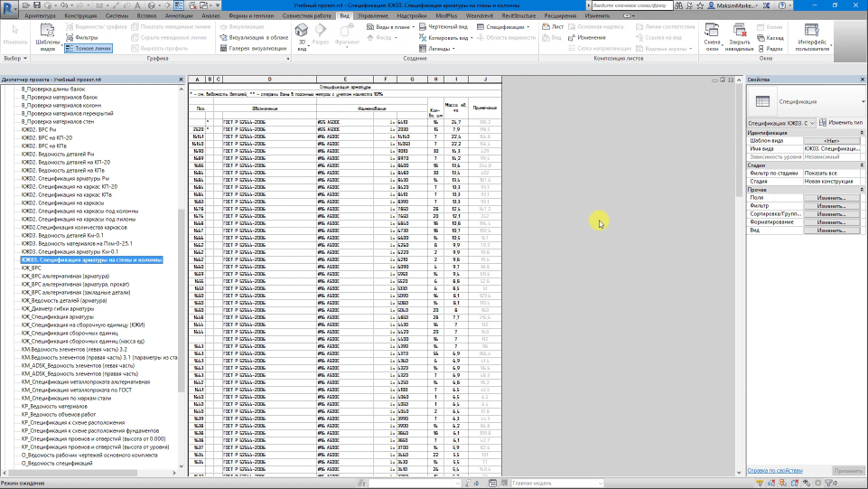
Task: Click the 3D вид house icon
Action: click(x=301, y=31)
